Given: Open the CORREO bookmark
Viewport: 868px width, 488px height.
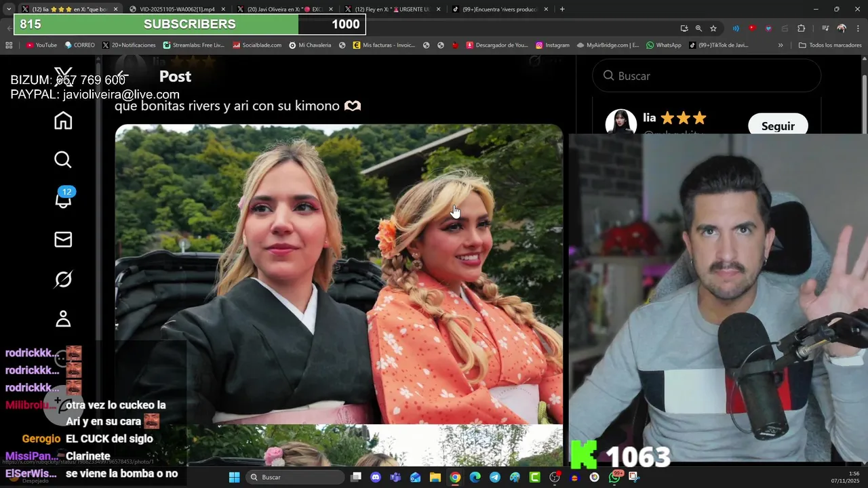Looking at the screenshot, I should pos(80,45).
